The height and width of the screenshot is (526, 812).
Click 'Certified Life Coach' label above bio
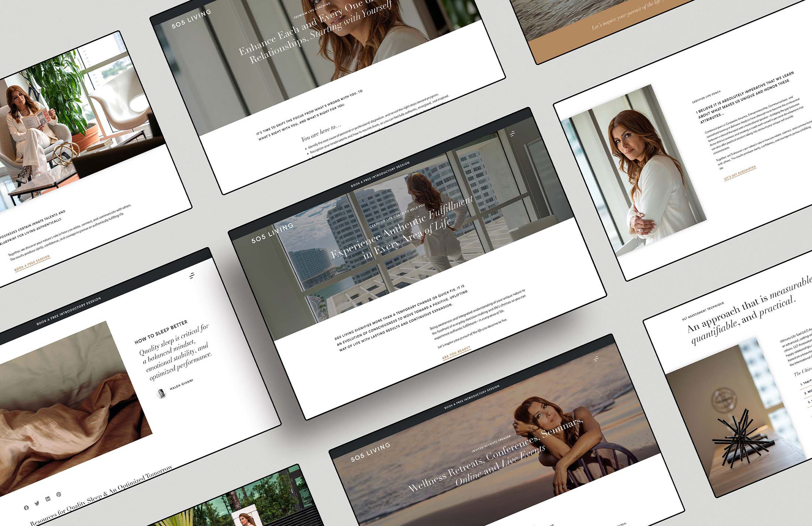click(706, 96)
